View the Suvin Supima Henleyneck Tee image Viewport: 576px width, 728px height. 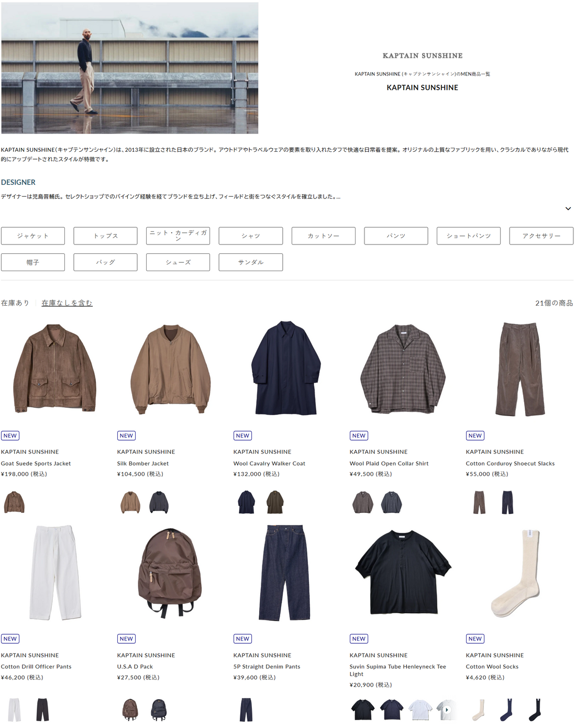pyautogui.click(x=403, y=572)
